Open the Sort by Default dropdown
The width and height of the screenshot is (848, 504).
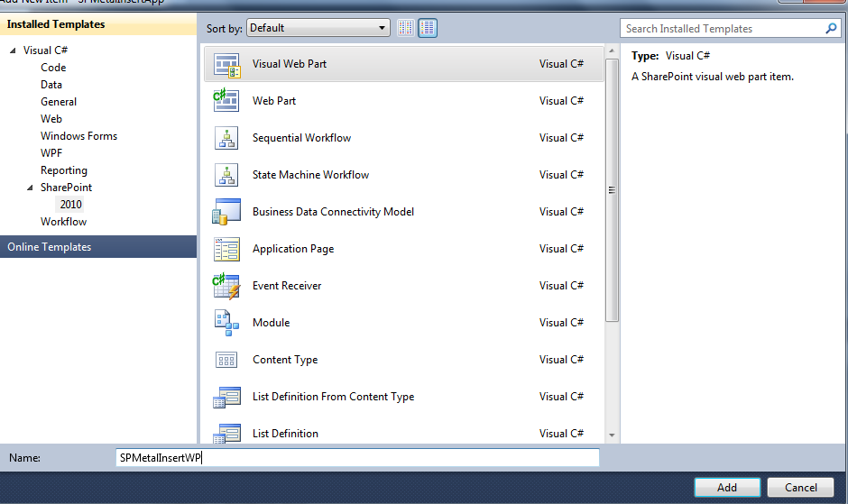click(318, 28)
